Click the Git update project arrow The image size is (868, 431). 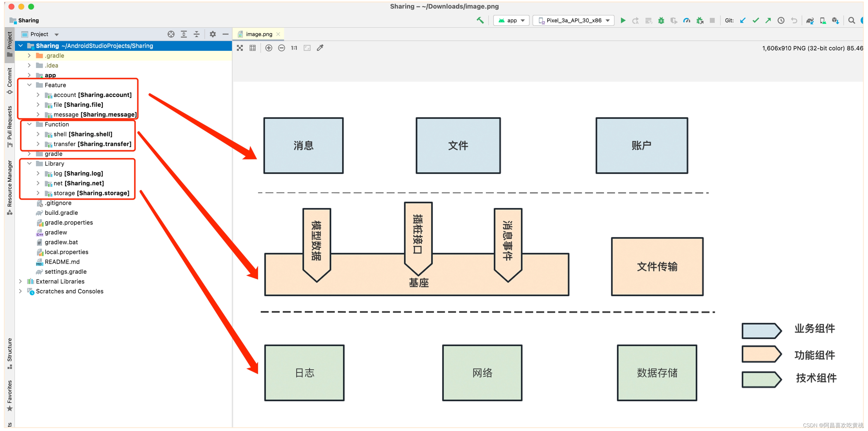pyautogui.click(x=743, y=21)
